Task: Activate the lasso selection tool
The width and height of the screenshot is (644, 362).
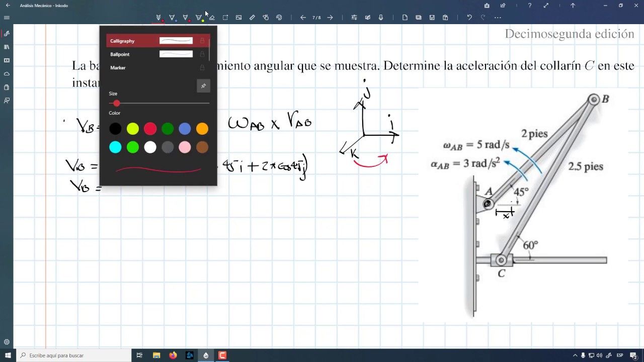Action: (225, 18)
